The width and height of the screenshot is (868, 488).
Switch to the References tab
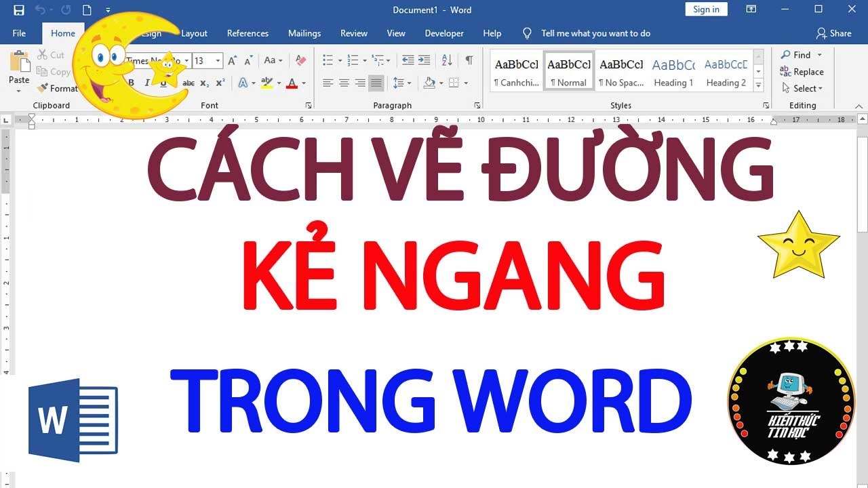coord(248,33)
